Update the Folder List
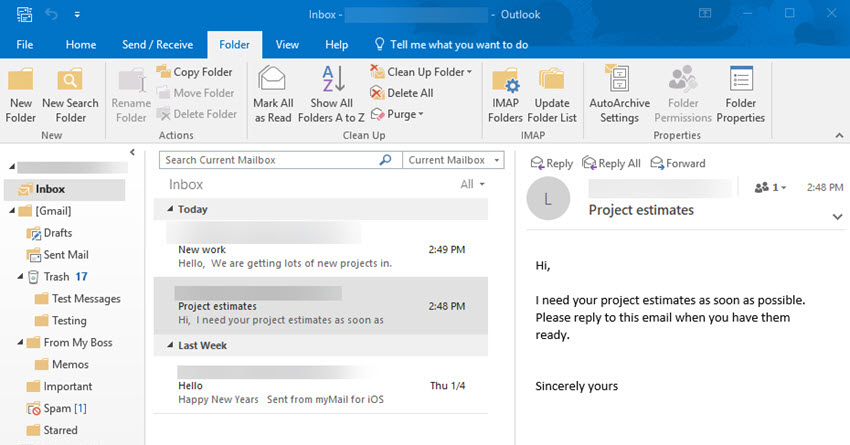The width and height of the screenshot is (850, 445). pyautogui.click(x=552, y=95)
